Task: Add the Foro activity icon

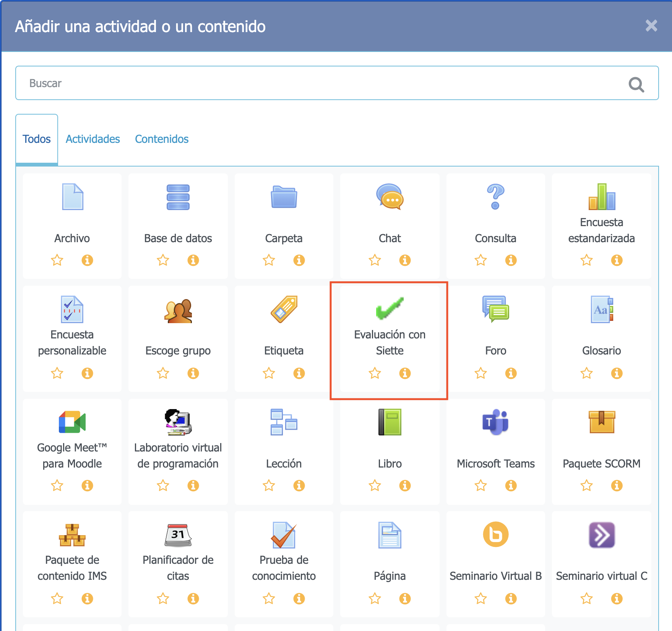Action: coord(495,309)
